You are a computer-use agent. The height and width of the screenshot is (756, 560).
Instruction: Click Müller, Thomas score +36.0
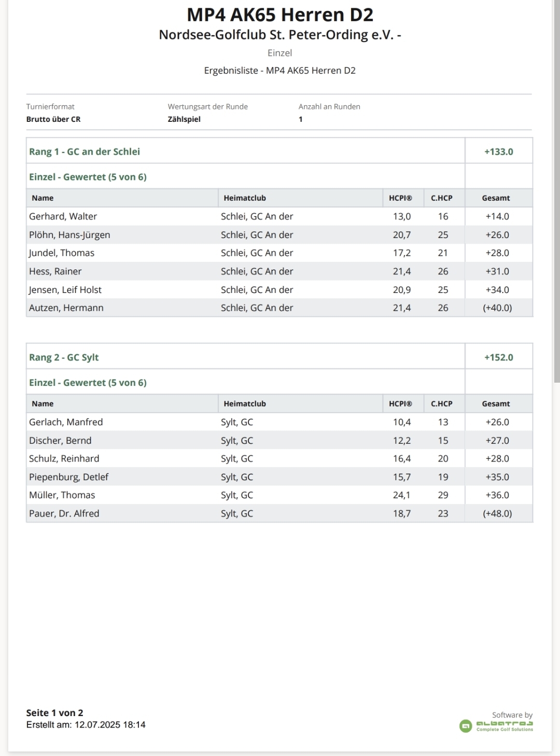(x=497, y=495)
